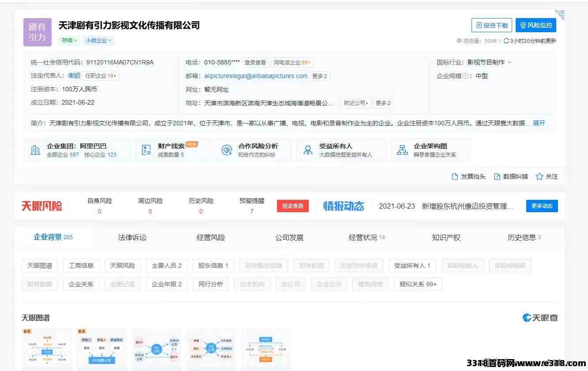
Task: Click the 天眼查 logo
Action: 540,318
